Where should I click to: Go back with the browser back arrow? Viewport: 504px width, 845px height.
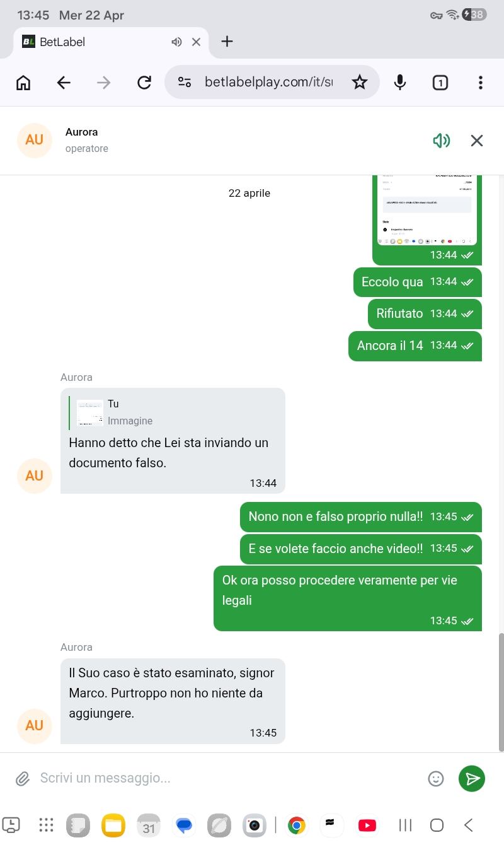[64, 83]
